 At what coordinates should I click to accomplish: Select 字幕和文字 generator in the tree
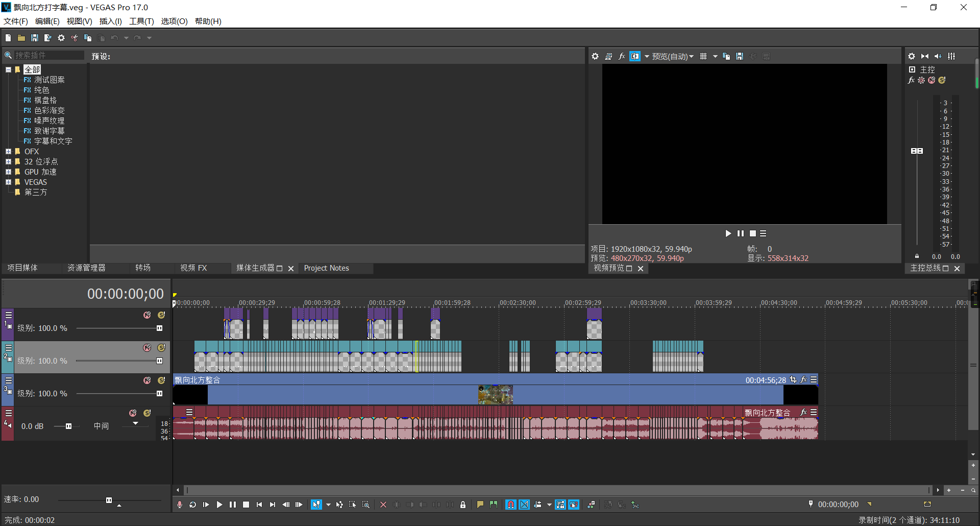(53, 141)
